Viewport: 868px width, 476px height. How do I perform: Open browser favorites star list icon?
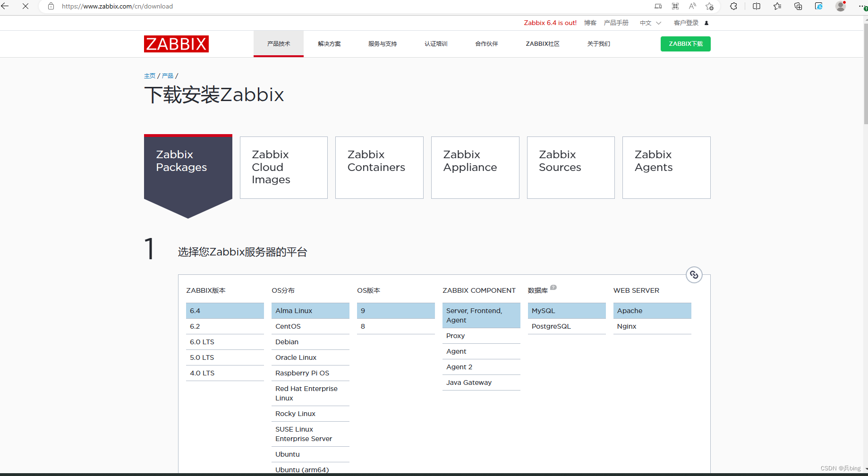(x=777, y=6)
